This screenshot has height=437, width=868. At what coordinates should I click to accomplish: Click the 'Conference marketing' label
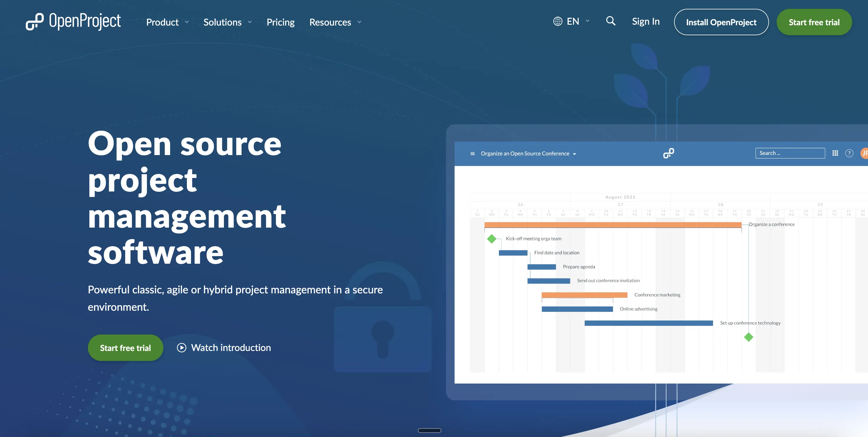[657, 295]
